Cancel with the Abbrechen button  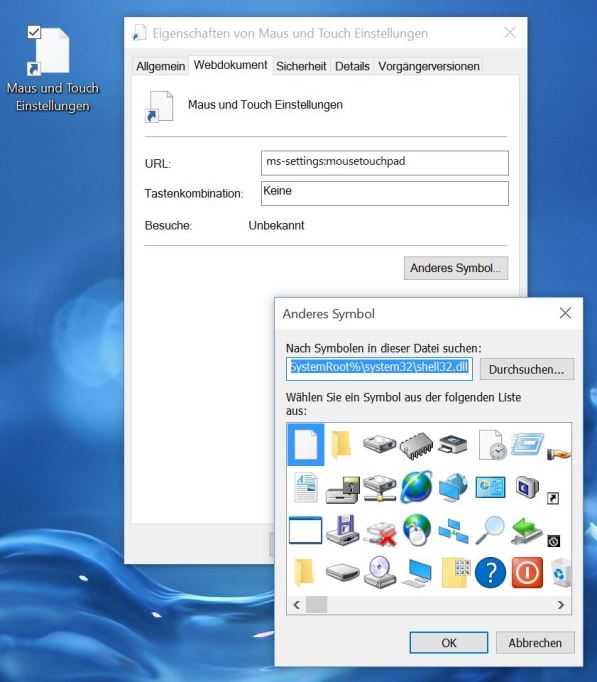point(535,643)
